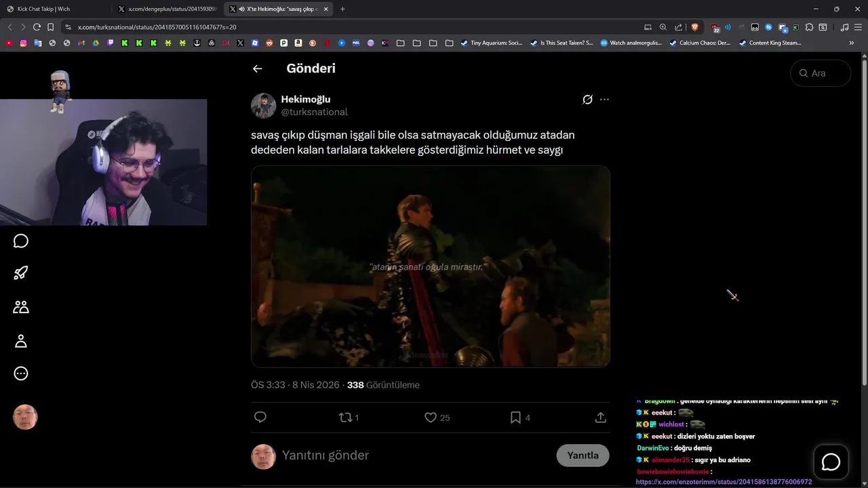Open the post timestamp ÖS 3:33 link
The image size is (868, 488).
(x=295, y=385)
